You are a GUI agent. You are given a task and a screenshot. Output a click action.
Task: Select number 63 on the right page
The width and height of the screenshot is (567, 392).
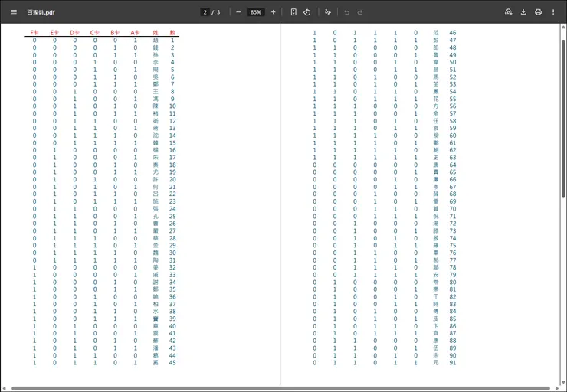pyautogui.click(x=453, y=158)
